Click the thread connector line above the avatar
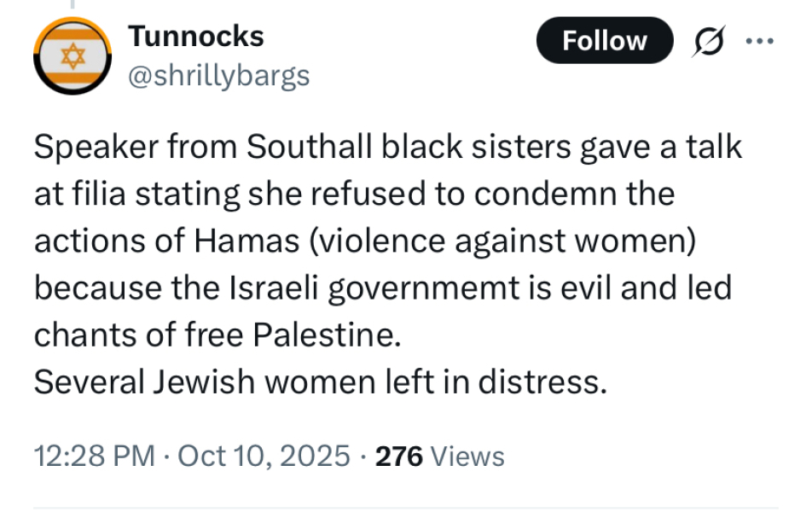This screenshot has width=812, height=512. (x=73, y=4)
